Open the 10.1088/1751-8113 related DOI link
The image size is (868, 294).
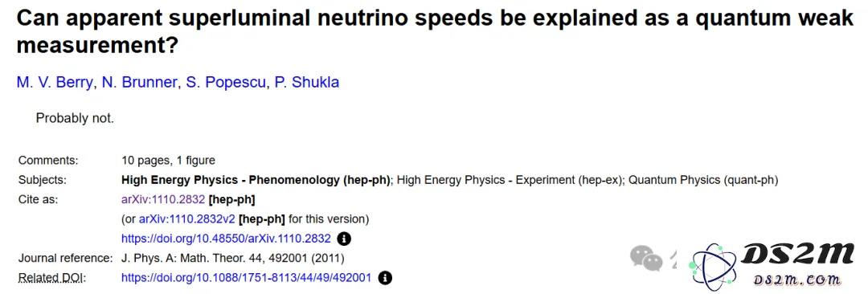(247, 277)
